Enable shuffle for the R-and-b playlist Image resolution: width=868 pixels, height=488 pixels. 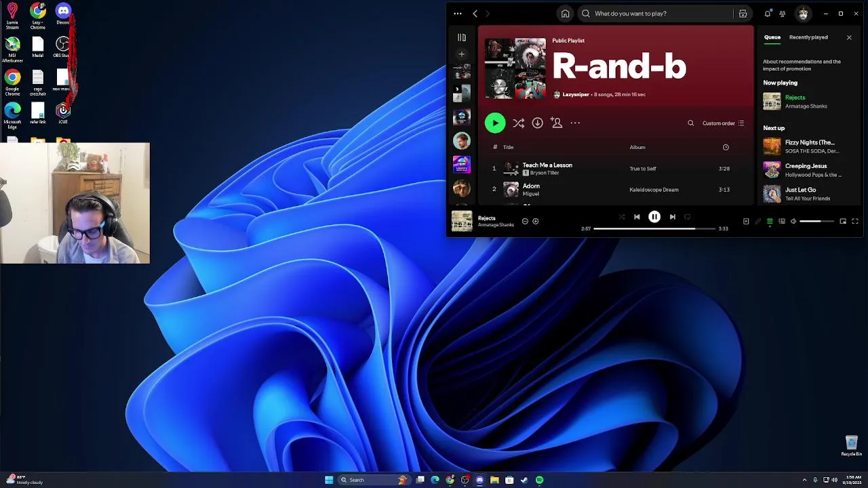[x=518, y=123]
